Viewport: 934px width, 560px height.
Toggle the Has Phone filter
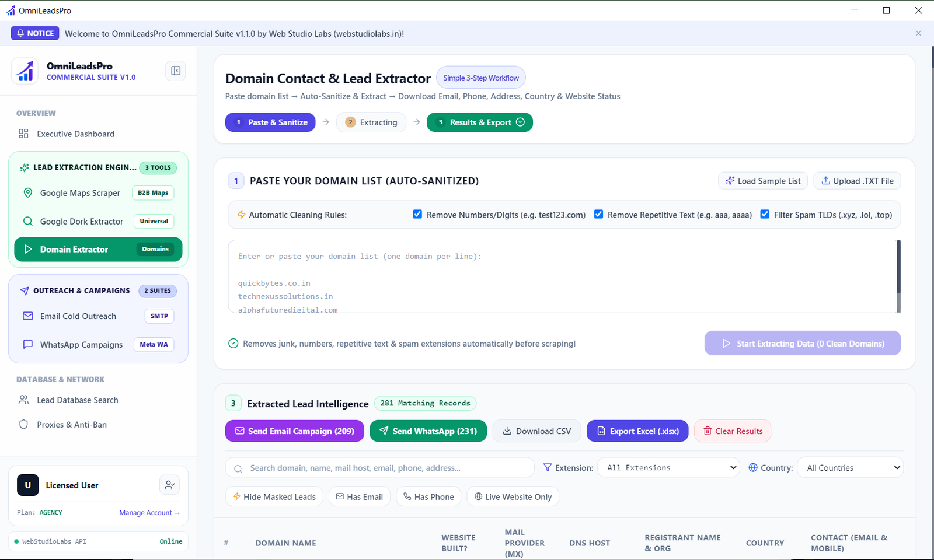pyautogui.click(x=429, y=496)
